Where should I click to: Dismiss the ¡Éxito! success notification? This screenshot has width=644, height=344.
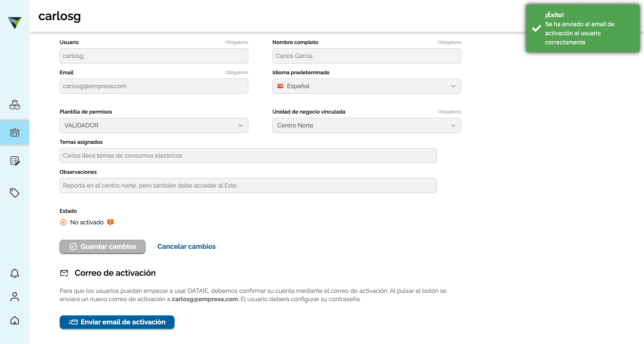pyautogui.click(x=583, y=28)
